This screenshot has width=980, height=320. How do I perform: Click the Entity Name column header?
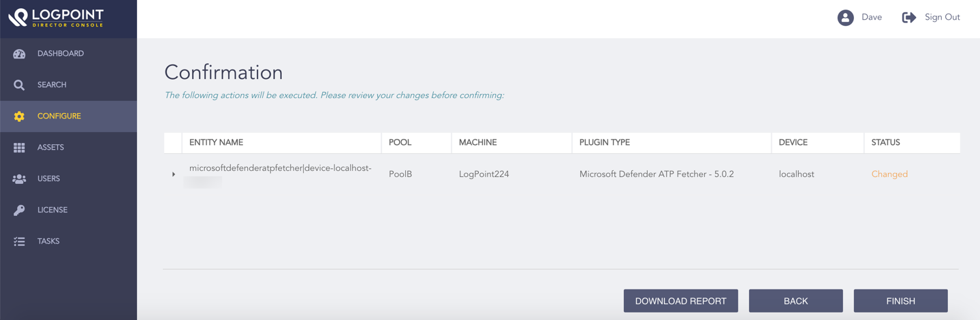pos(216,142)
